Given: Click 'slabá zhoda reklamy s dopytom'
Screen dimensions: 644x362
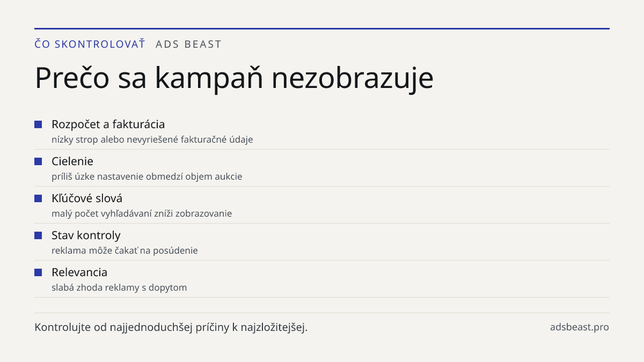Looking at the screenshot, I should pos(119,287).
